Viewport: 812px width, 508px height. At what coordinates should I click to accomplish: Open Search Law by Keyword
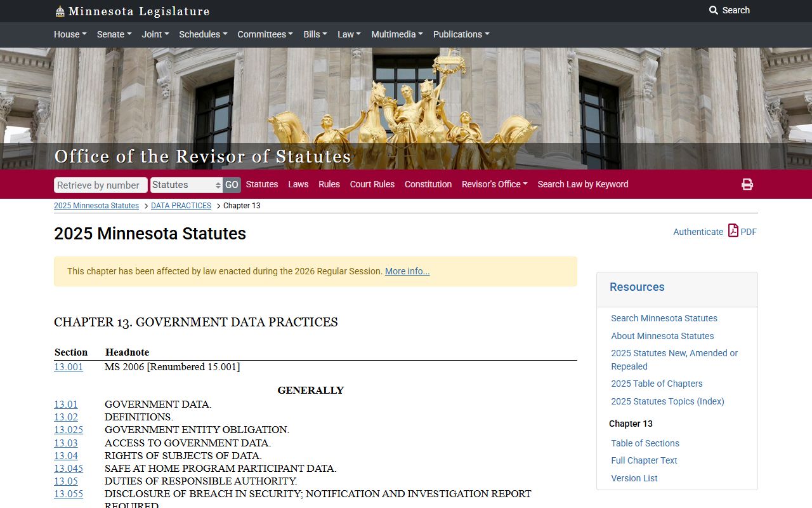click(x=583, y=184)
